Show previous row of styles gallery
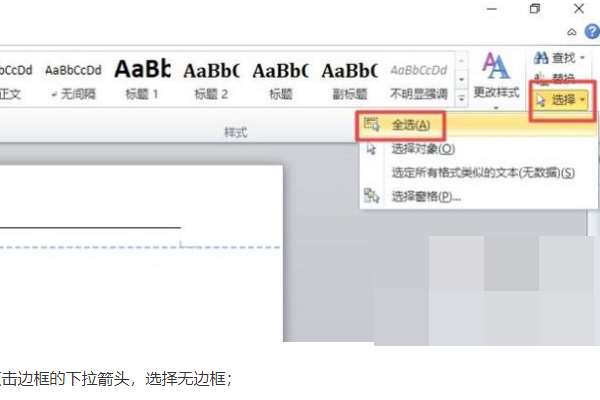 [461, 61]
